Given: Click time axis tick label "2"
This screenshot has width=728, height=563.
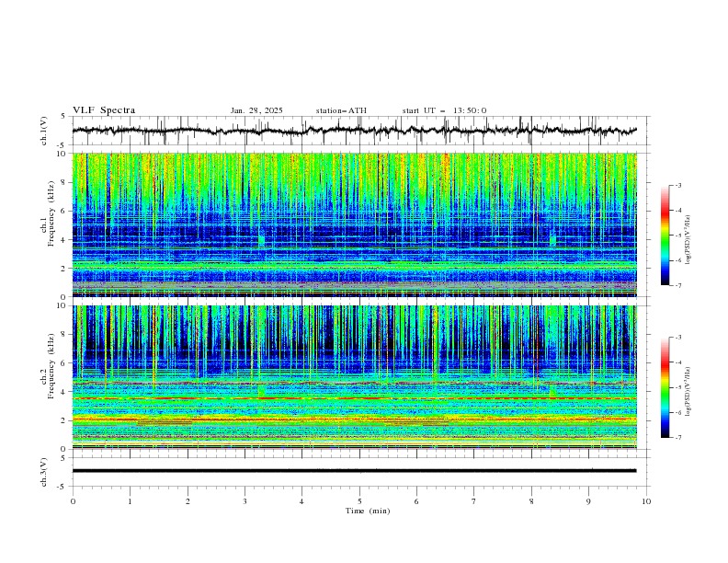Looking at the screenshot, I should [188, 501].
